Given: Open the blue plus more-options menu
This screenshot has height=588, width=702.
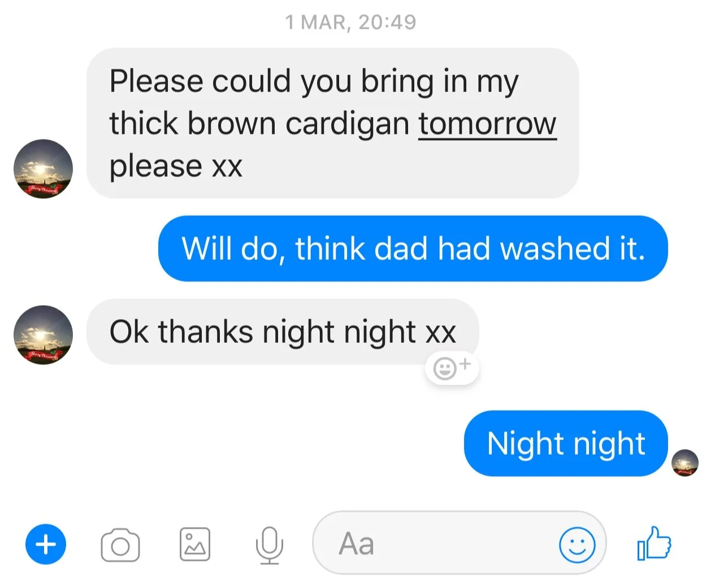Looking at the screenshot, I should pyautogui.click(x=46, y=544).
